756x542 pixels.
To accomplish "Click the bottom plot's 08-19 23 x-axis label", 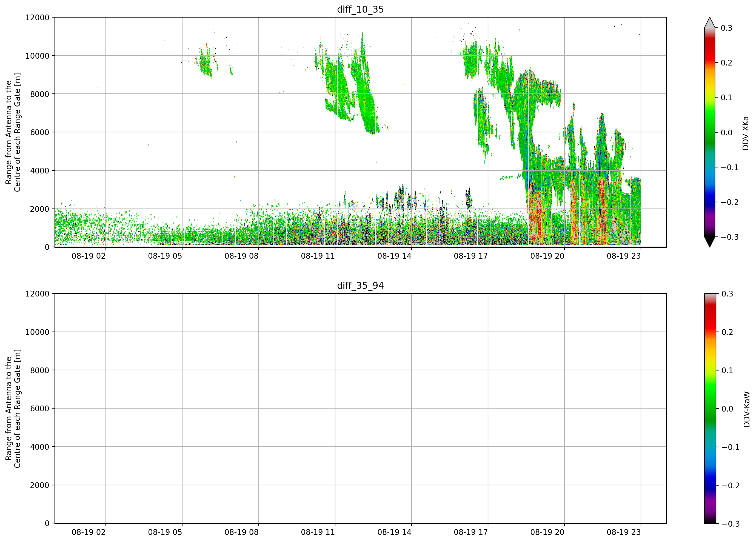I will [624, 532].
